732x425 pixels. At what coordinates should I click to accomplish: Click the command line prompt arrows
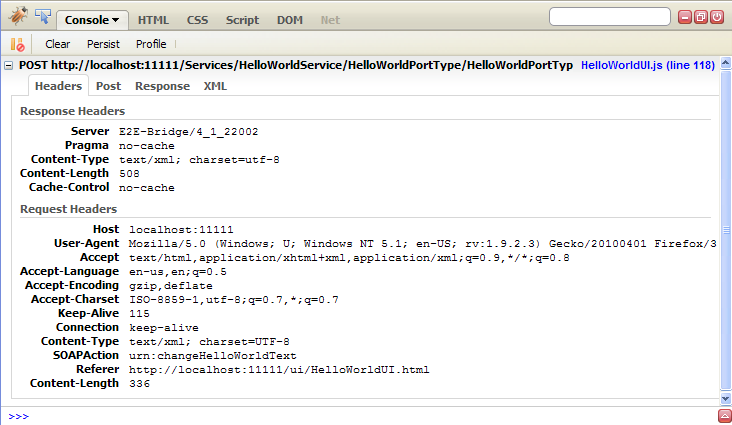click(18, 415)
